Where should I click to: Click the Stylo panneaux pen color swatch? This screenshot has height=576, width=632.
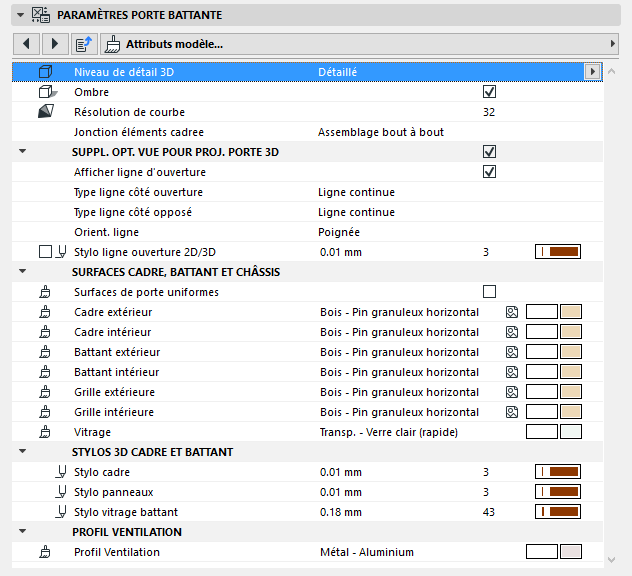(558, 492)
